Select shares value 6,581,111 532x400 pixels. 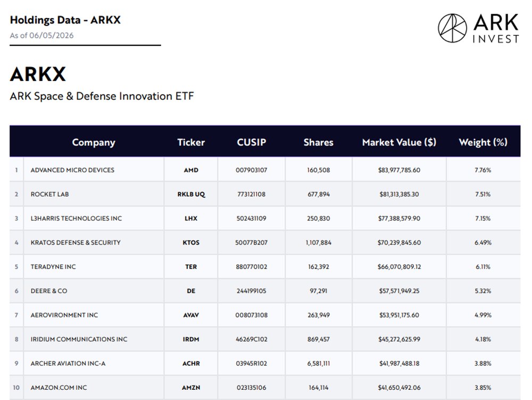[x=318, y=363]
